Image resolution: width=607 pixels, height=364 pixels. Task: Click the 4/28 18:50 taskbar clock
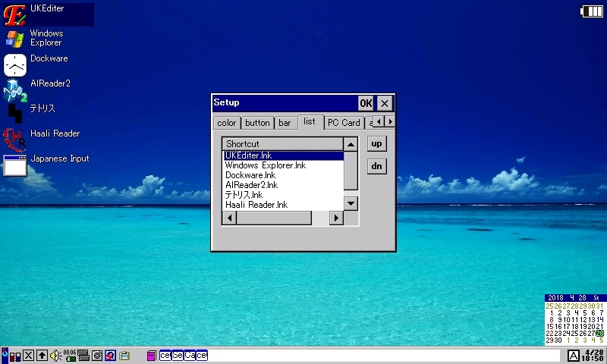(x=593, y=355)
